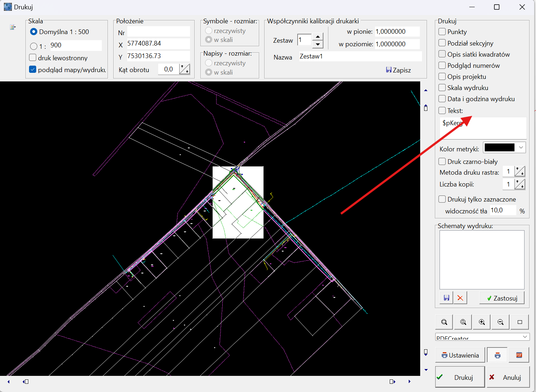536x392 pixels.
Task: Click the small panel icon in the top-left corner
Action: 13,27
